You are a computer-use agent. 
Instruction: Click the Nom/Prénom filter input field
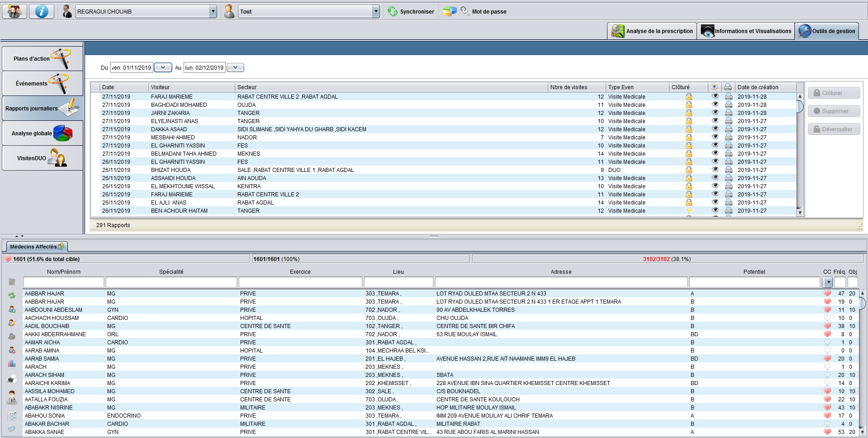click(x=63, y=282)
